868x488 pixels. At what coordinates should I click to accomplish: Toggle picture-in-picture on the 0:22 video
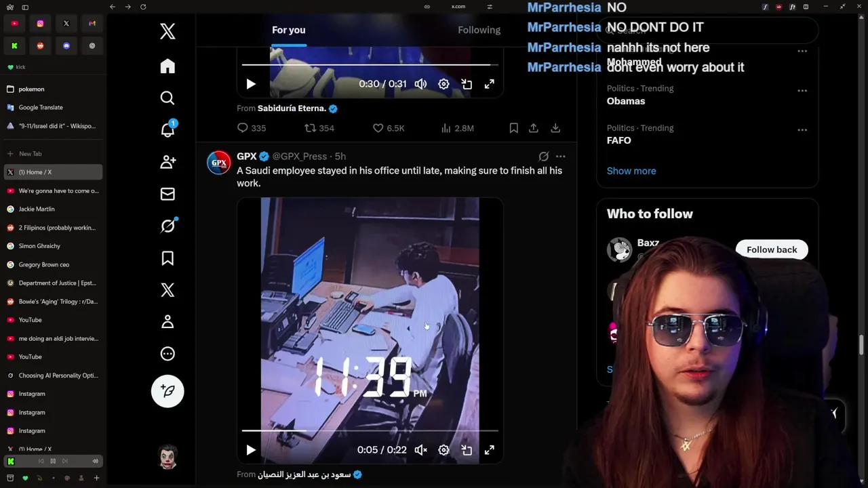467,450
